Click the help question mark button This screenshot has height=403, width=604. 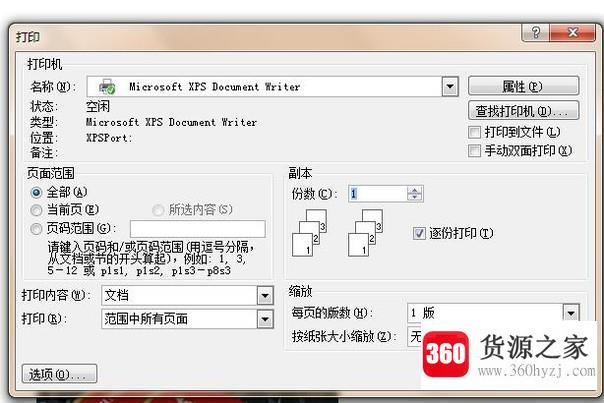click(x=535, y=32)
